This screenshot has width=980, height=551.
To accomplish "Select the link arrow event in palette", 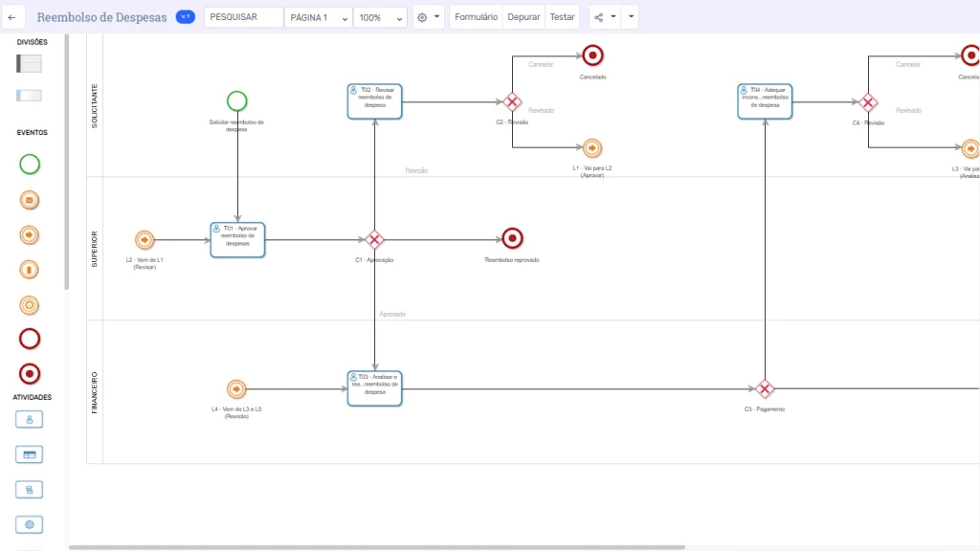I will [30, 234].
